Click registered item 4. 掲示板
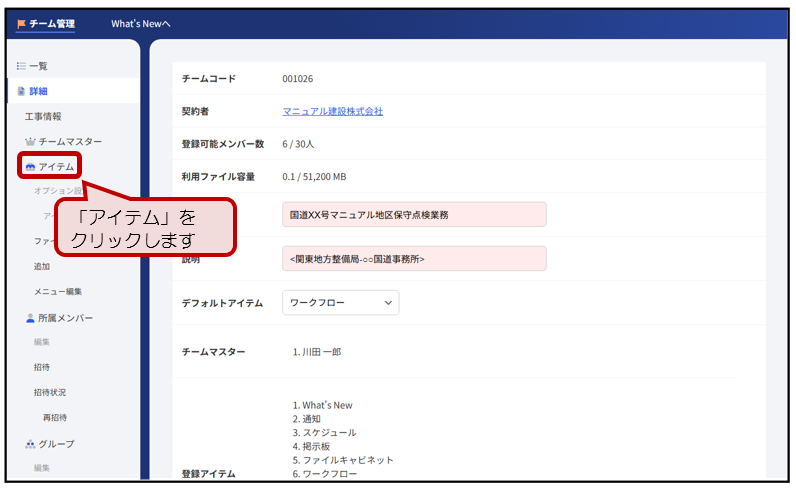The image size is (796, 493). point(311,446)
